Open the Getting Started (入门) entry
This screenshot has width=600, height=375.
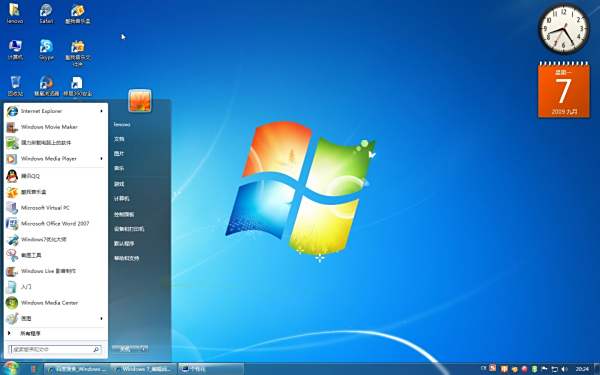[x=55, y=287]
